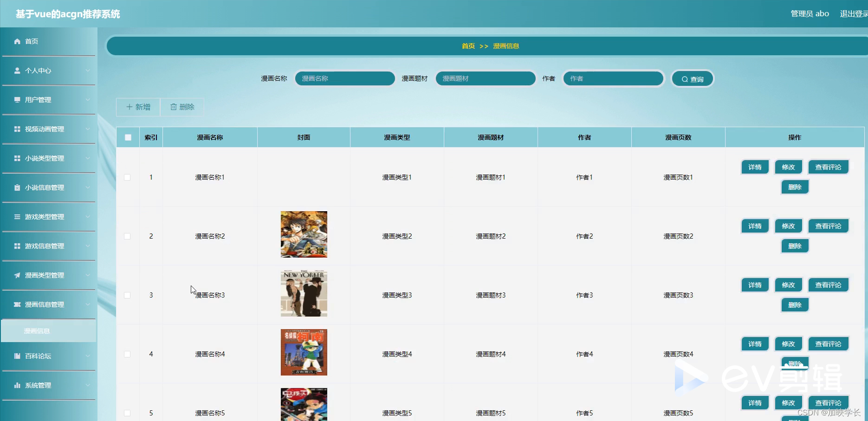Check the select-all checkbox in table header
Image resolution: width=868 pixels, height=421 pixels.
[x=128, y=137]
